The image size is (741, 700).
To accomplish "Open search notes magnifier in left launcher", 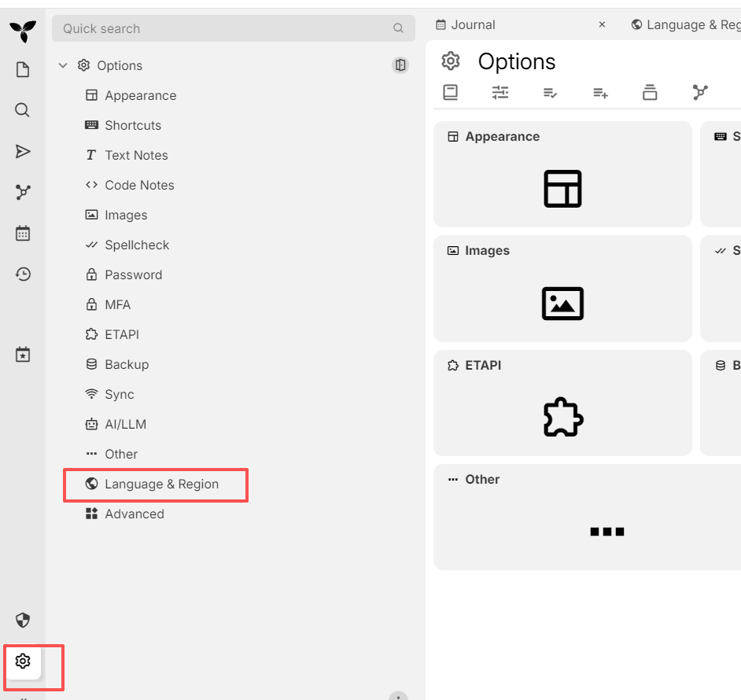I will click(22, 110).
